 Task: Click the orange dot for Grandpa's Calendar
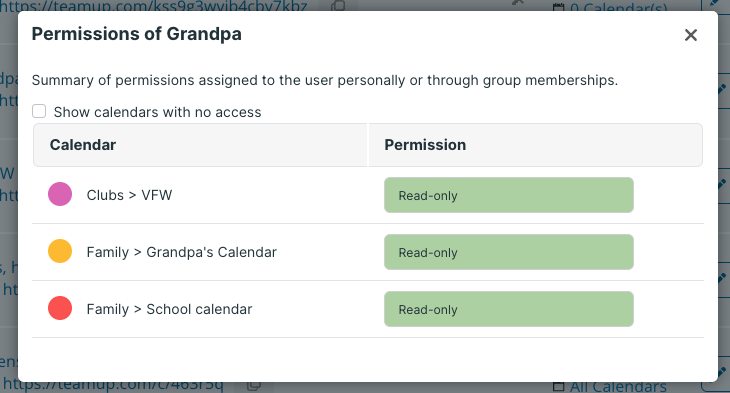[x=60, y=251]
